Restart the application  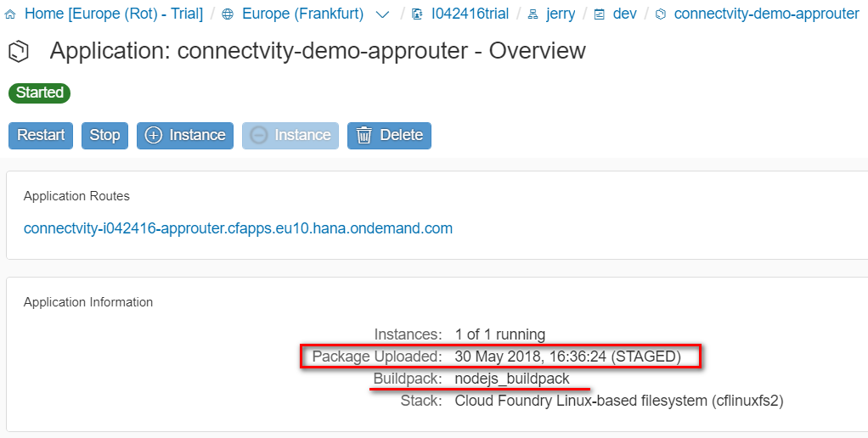(41, 136)
